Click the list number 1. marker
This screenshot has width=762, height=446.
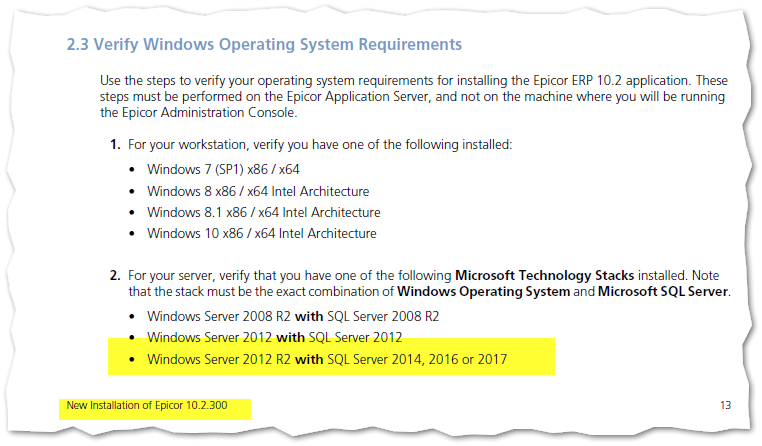[115, 145]
